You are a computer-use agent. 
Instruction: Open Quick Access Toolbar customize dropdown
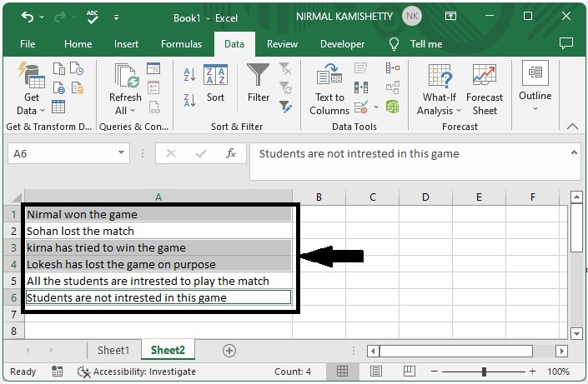[x=116, y=17]
